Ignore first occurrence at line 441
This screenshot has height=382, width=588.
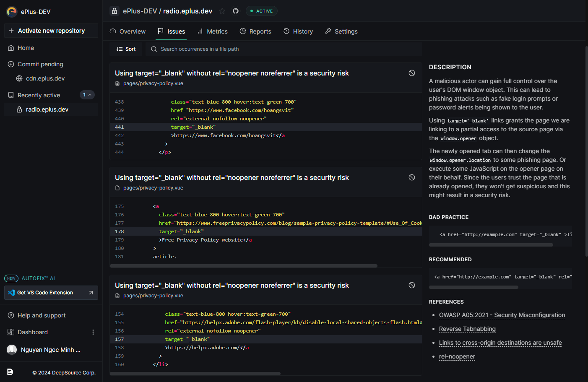pyautogui.click(x=412, y=73)
